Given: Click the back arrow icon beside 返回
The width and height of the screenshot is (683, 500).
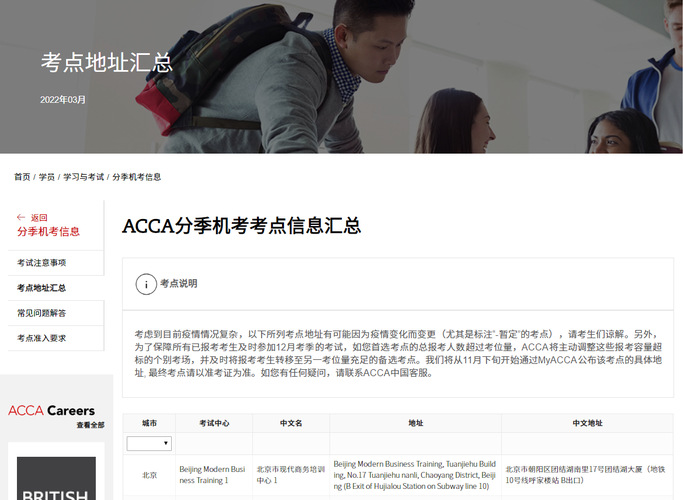Looking at the screenshot, I should [x=21, y=217].
